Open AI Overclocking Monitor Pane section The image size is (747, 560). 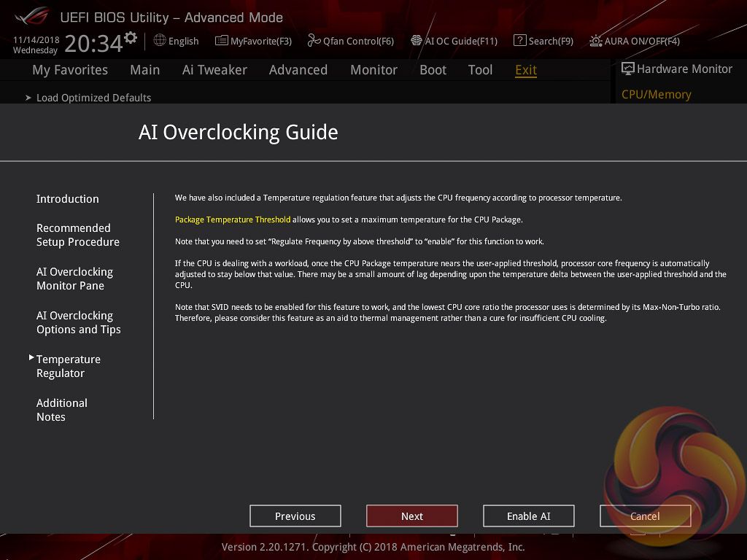click(74, 279)
